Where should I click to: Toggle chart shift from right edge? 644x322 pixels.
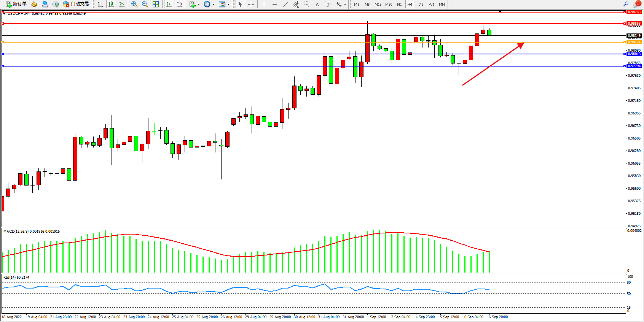[x=180, y=4]
